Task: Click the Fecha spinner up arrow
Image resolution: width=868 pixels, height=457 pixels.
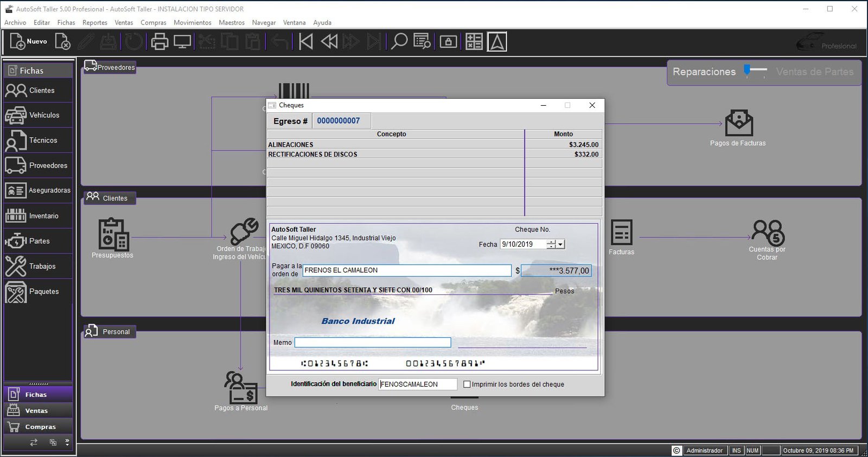Action: [551, 242]
